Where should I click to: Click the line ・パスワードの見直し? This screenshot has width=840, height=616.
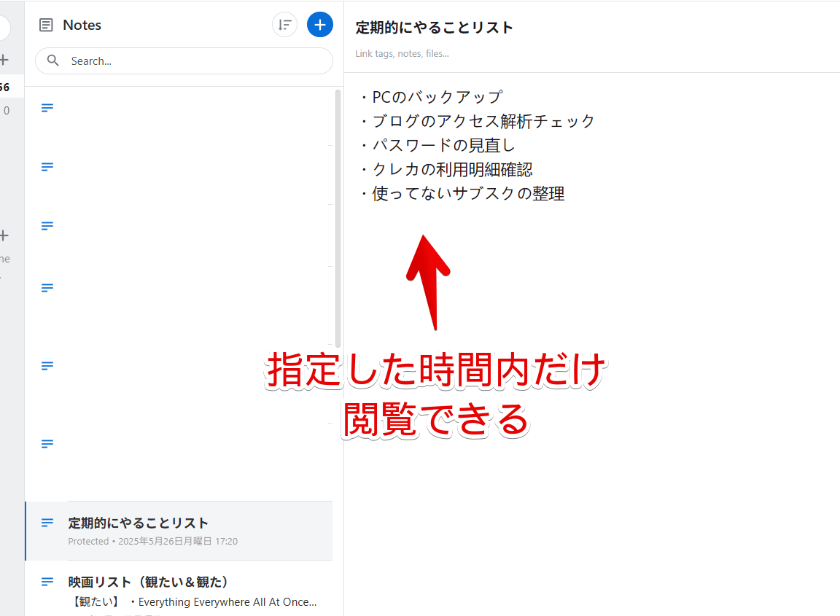coord(437,145)
